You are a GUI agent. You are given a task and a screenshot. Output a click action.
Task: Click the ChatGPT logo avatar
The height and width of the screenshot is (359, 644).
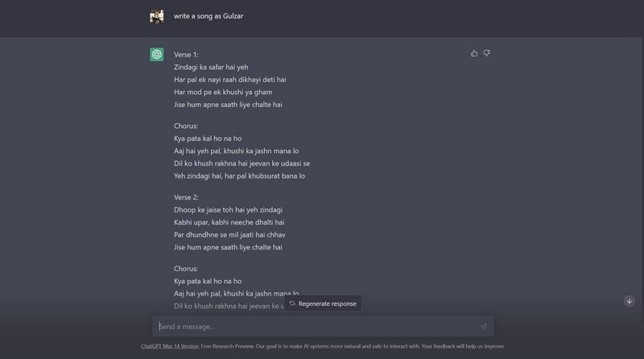pos(157,55)
